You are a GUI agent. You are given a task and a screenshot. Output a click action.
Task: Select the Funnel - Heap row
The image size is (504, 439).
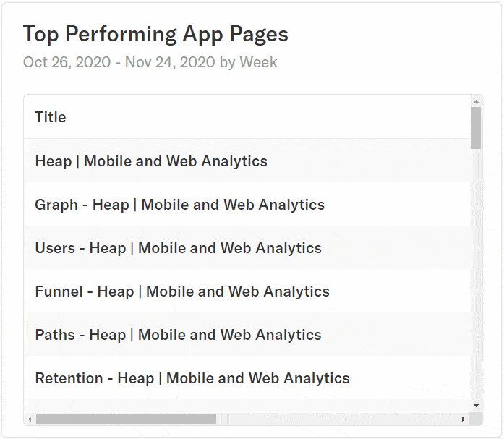(247, 291)
